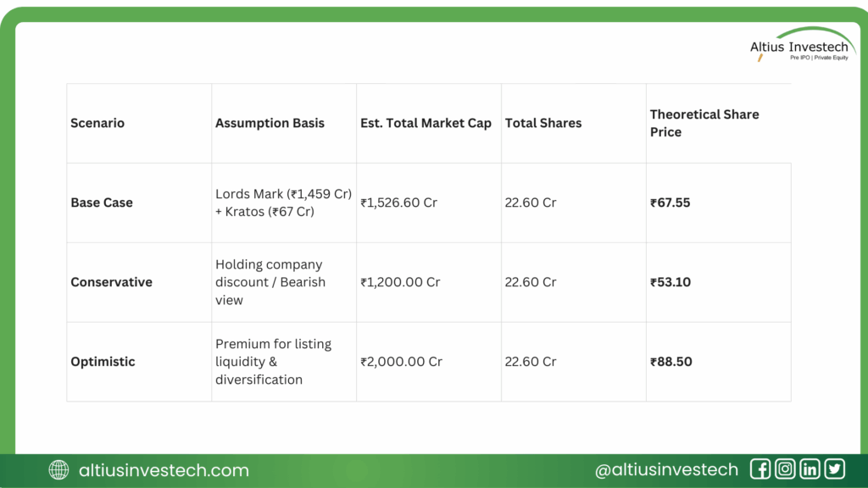This screenshot has height=488, width=868.
Task: Visit the altiusinvestech.com link
Action: click(x=164, y=470)
